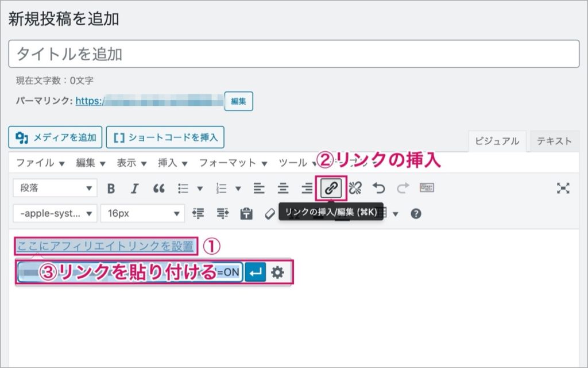Clear formatting with the eraser icon
588x368 pixels.
point(270,214)
